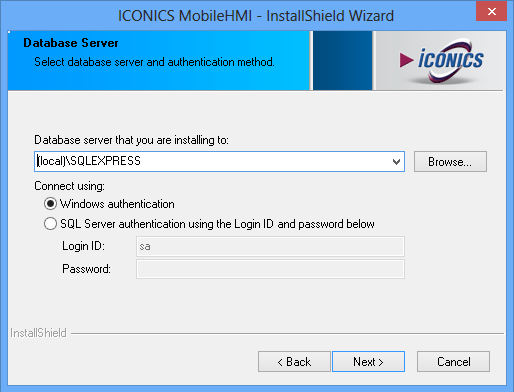Click the Login ID input field
The width and height of the screenshot is (514, 392).
tap(270, 246)
